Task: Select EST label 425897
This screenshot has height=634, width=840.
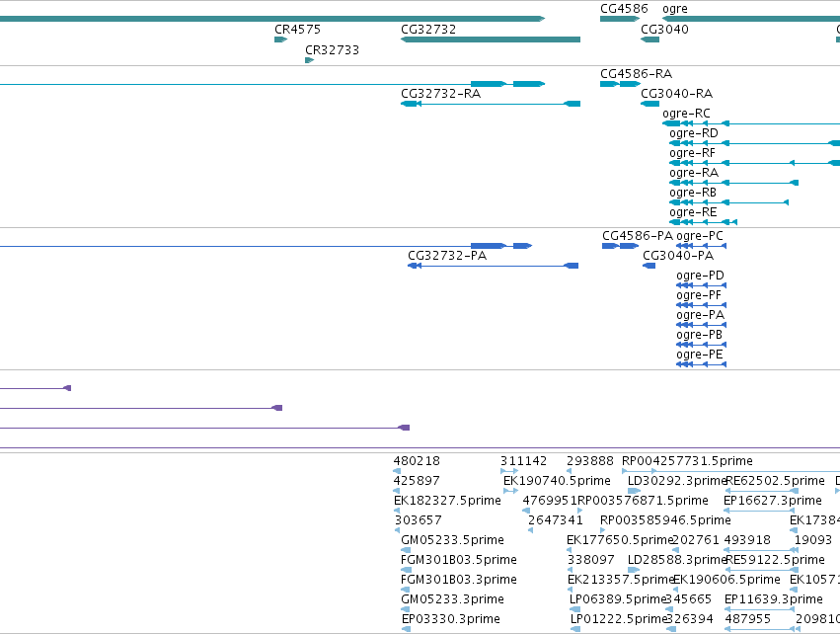Action: (417, 481)
